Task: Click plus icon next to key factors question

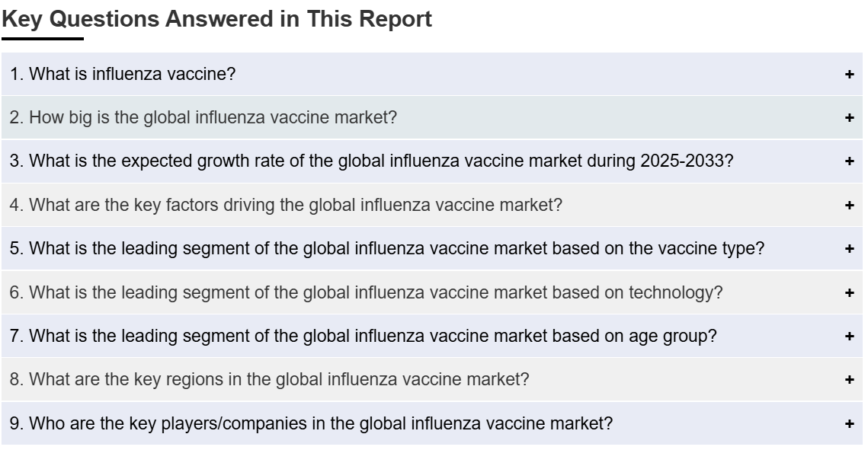Action: click(849, 205)
